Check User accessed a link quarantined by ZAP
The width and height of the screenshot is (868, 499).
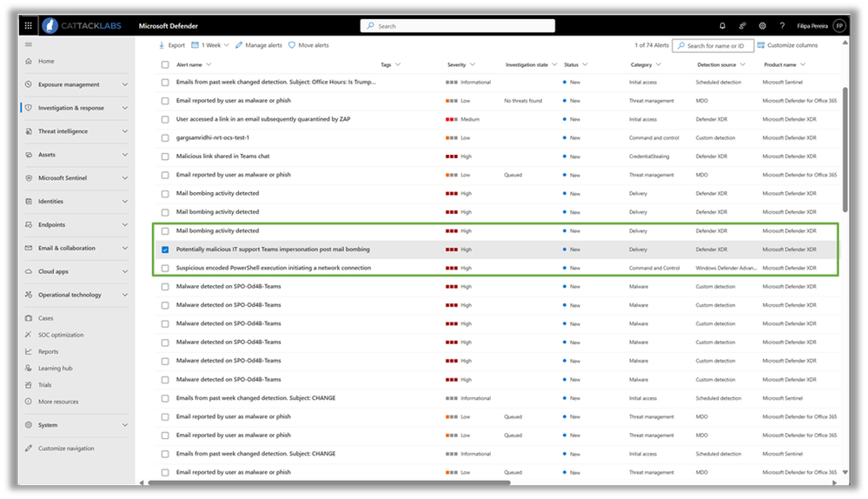click(x=165, y=120)
